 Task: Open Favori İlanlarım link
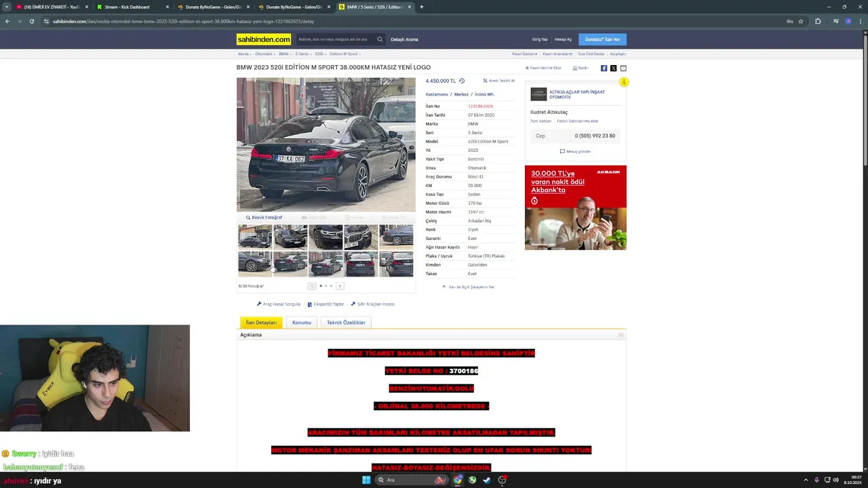pyautogui.click(x=525, y=54)
